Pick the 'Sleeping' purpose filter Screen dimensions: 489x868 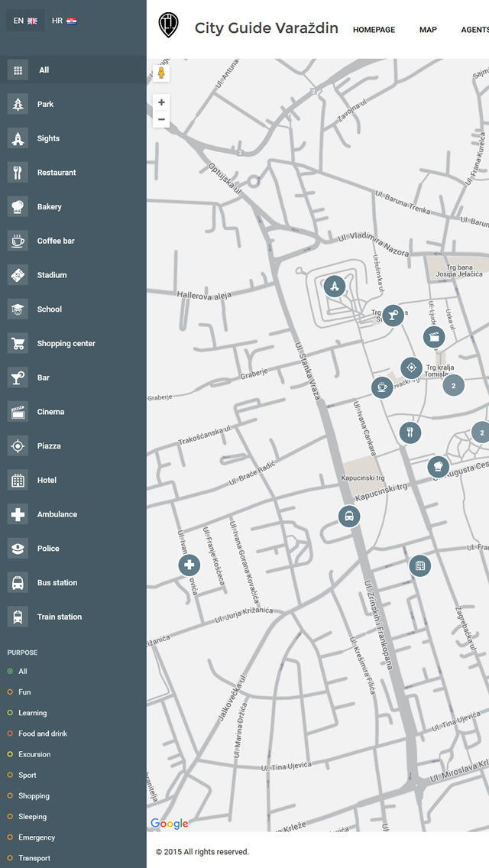click(x=10, y=817)
